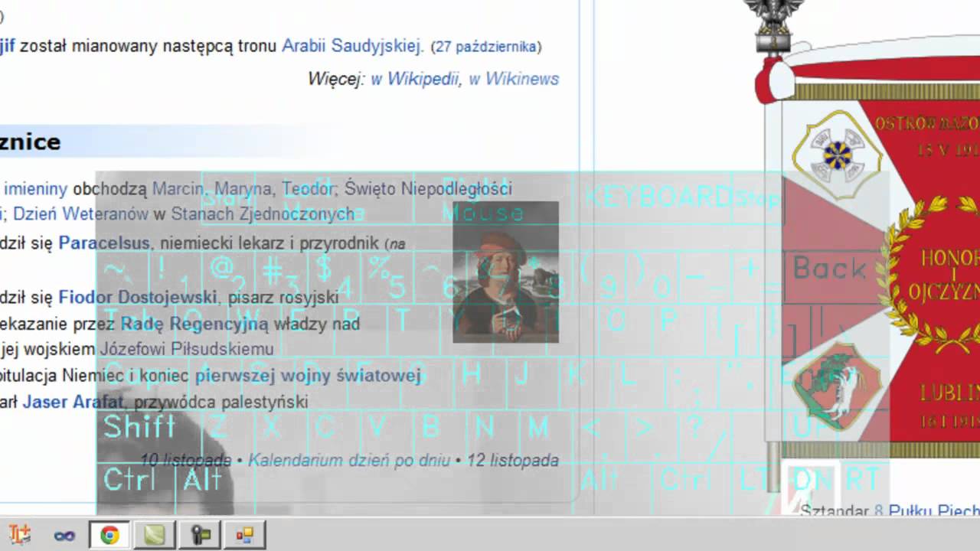Image resolution: width=980 pixels, height=551 pixels.
Task: Open the green square taskbar application
Action: pos(155,535)
